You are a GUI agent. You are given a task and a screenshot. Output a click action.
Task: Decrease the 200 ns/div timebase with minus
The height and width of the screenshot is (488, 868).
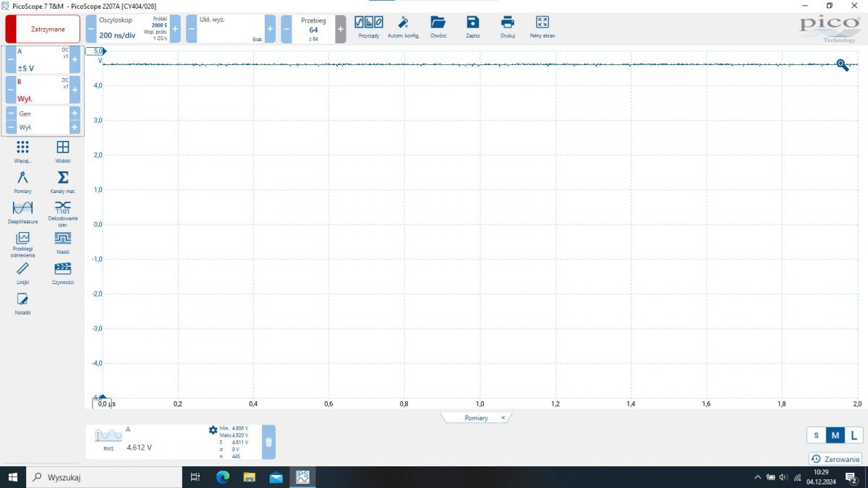91,29
